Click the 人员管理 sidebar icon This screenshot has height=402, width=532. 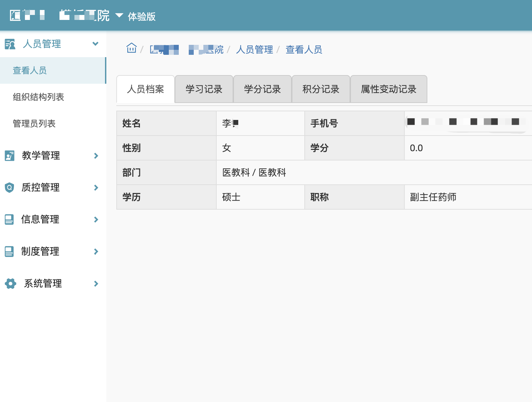(x=10, y=44)
